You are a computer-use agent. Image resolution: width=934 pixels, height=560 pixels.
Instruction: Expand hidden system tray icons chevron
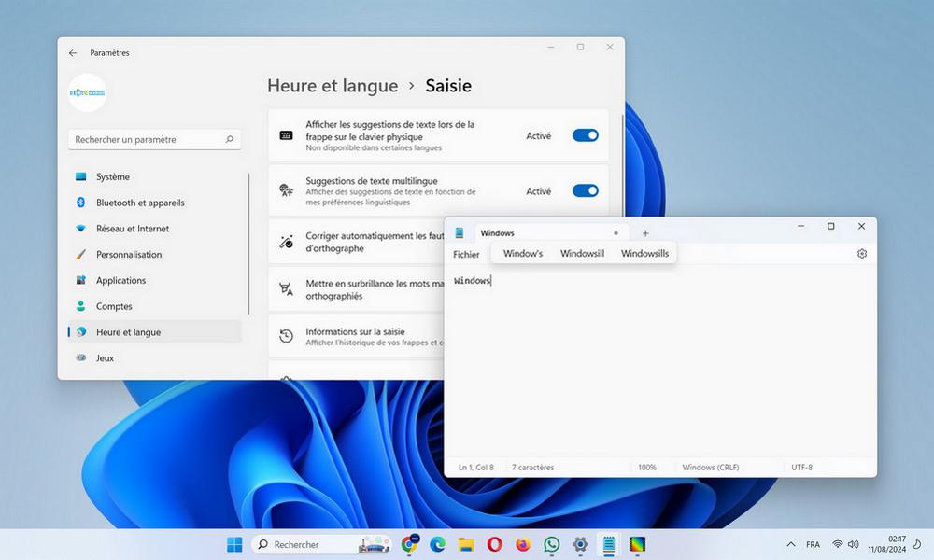pos(791,544)
